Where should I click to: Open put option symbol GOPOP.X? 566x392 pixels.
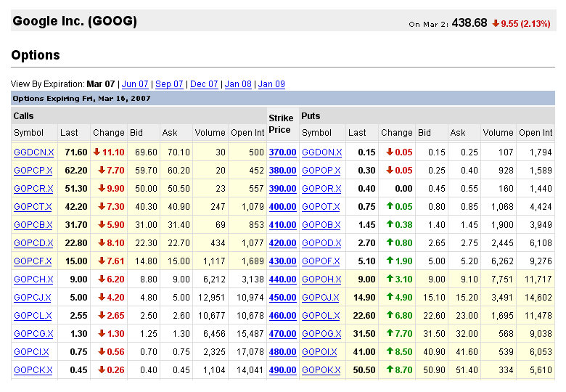[x=321, y=171]
